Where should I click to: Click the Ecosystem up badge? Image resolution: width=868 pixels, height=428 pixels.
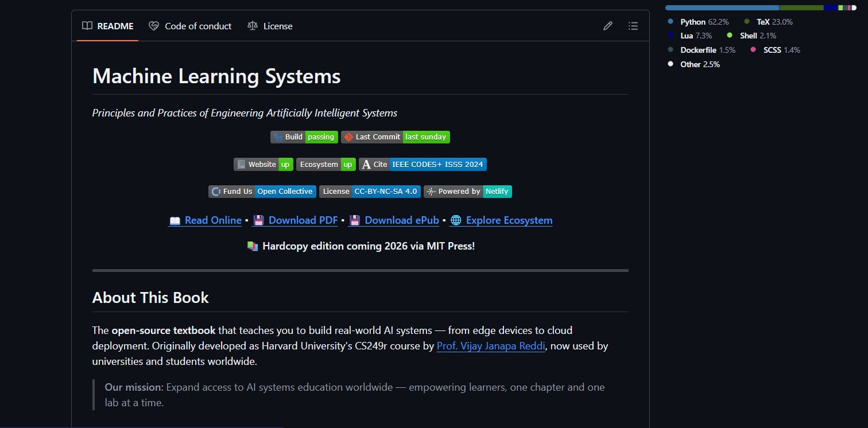[325, 165]
